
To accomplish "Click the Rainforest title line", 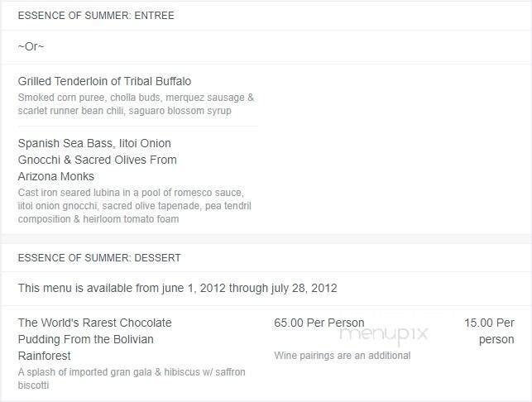I will pyautogui.click(x=45, y=356).
